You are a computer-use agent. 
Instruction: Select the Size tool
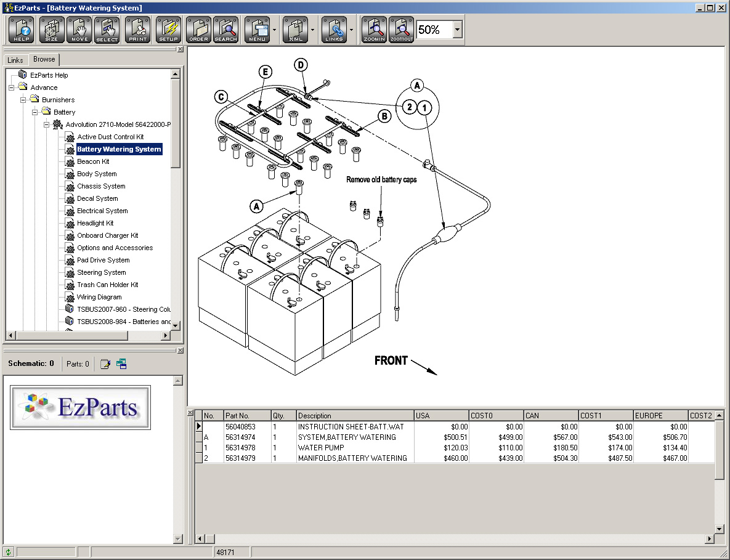(x=51, y=30)
